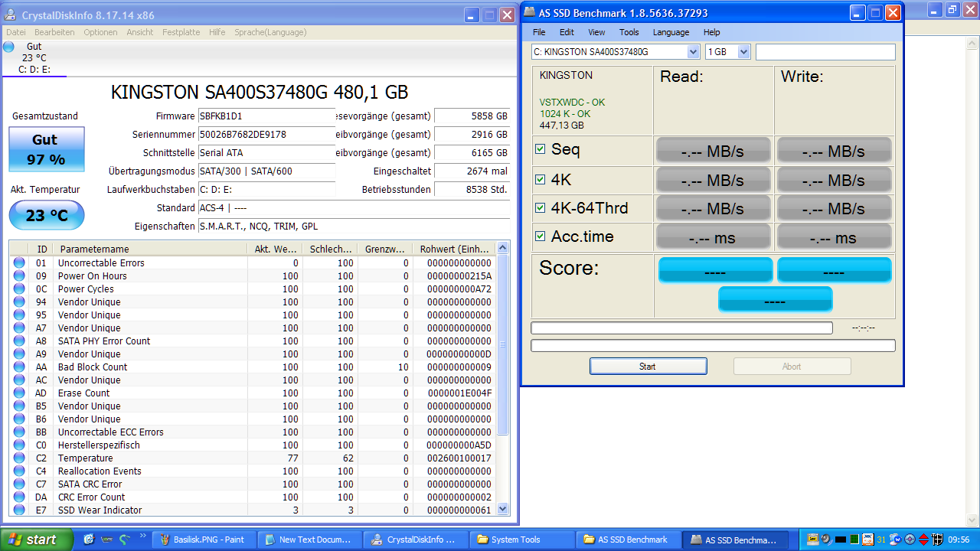The width and height of the screenshot is (980, 551).
Task: Click the status icon of SATA PHY Error Count row
Action: pyautogui.click(x=19, y=341)
